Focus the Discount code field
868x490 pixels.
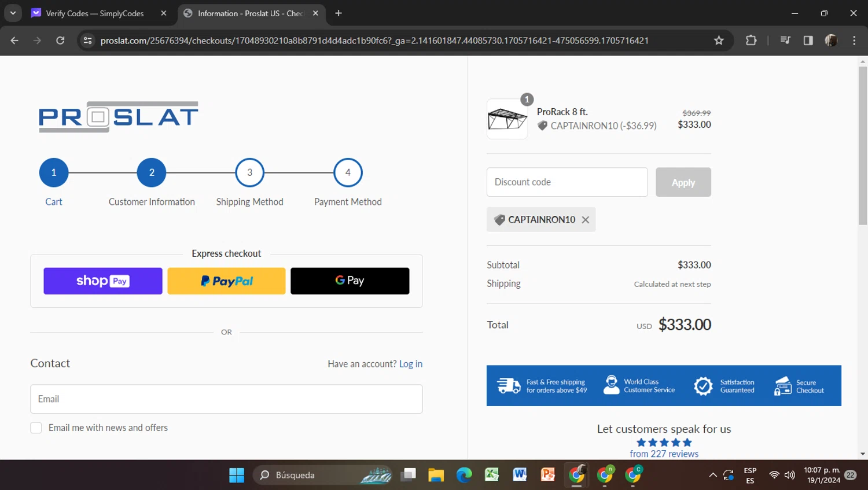[567, 182]
